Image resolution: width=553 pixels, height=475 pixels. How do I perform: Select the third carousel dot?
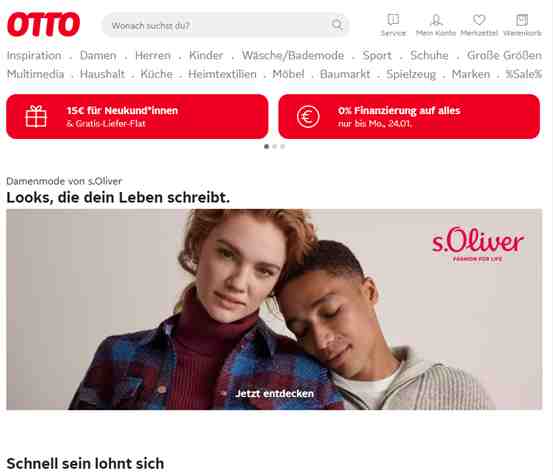(x=282, y=146)
